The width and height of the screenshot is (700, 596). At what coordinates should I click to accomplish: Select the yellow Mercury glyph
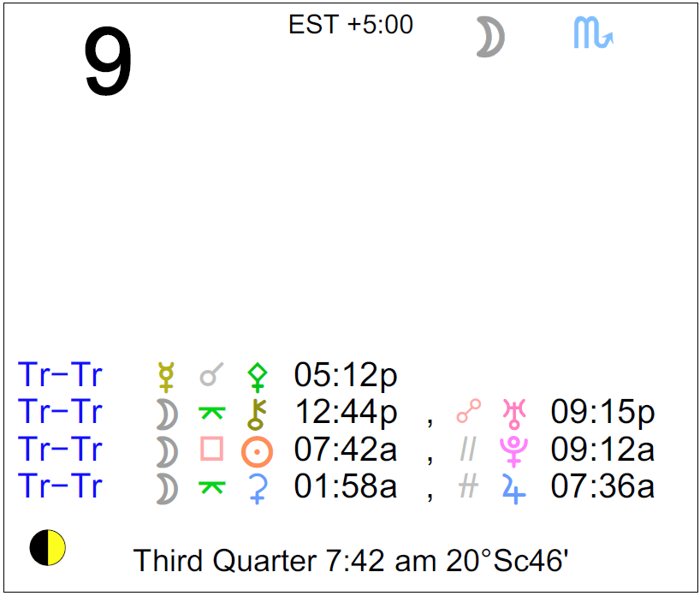(x=166, y=377)
